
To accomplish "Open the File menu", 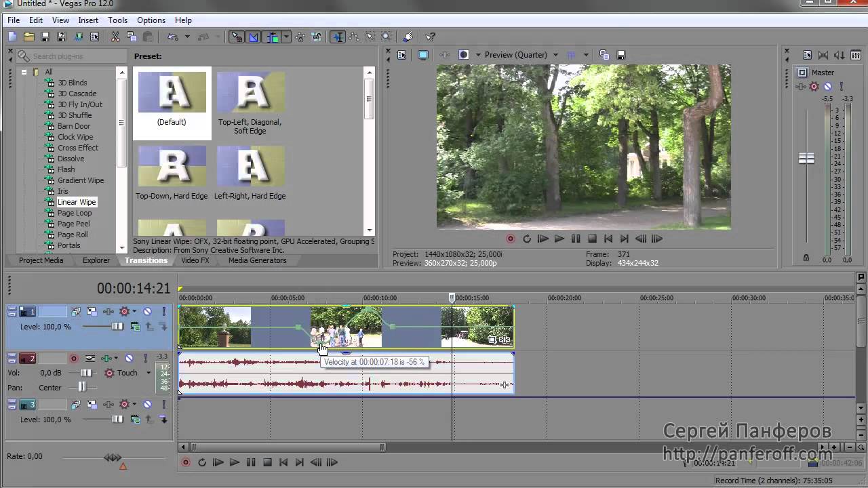I will click(x=14, y=20).
